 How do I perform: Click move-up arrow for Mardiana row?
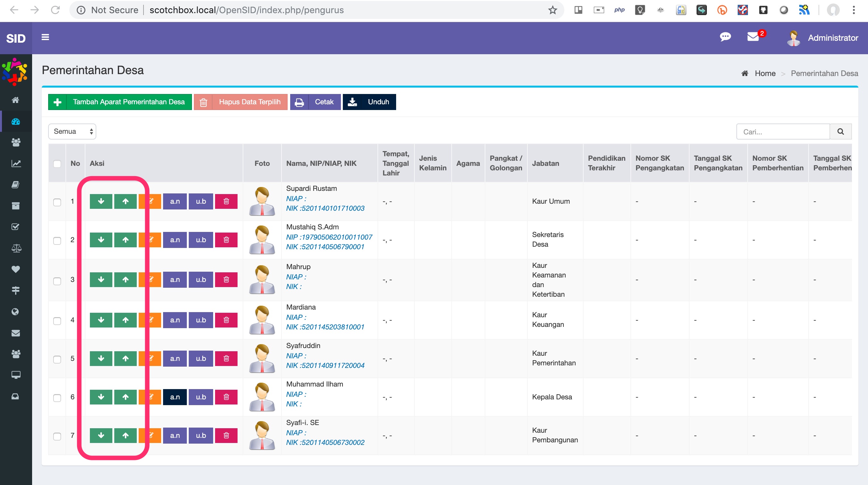coord(125,320)
